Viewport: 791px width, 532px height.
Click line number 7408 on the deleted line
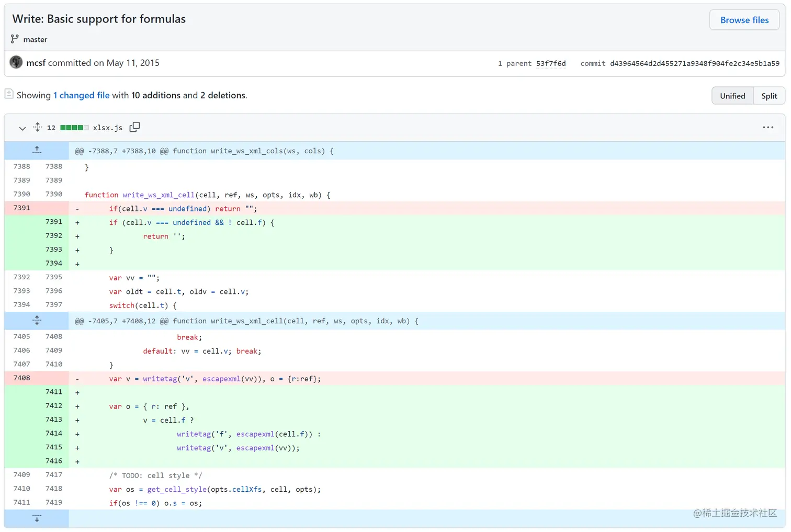pos(21,378)
